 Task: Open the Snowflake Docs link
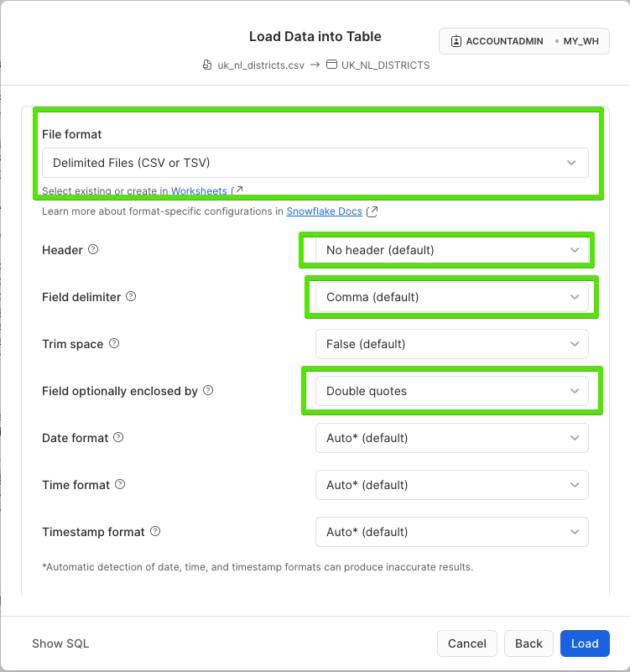click(x=325, y=211)
